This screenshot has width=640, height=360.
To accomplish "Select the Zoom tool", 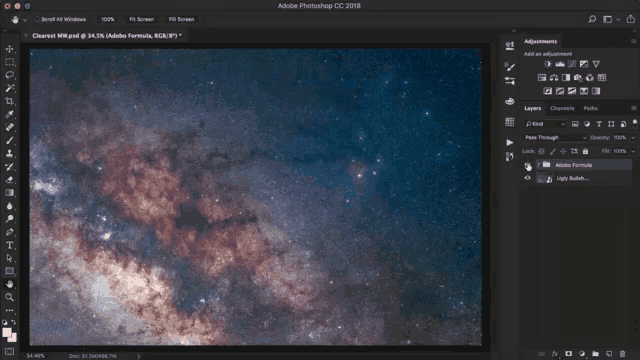I will pos(9,297).
